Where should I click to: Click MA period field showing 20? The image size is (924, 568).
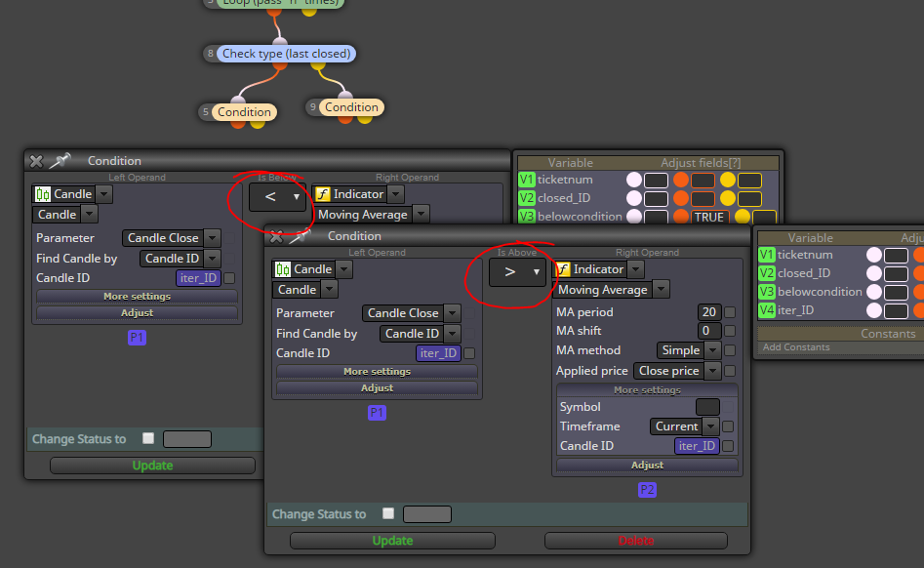(709, 312)
